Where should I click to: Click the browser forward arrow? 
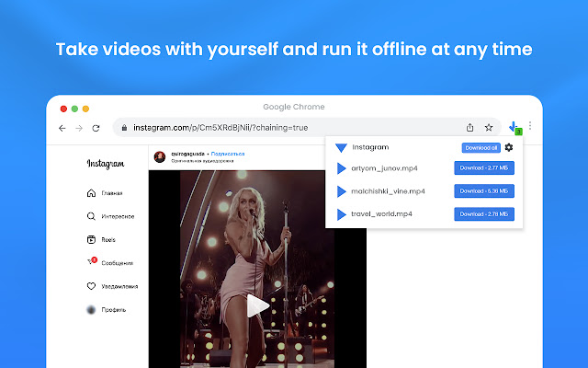tap(79, 129)
